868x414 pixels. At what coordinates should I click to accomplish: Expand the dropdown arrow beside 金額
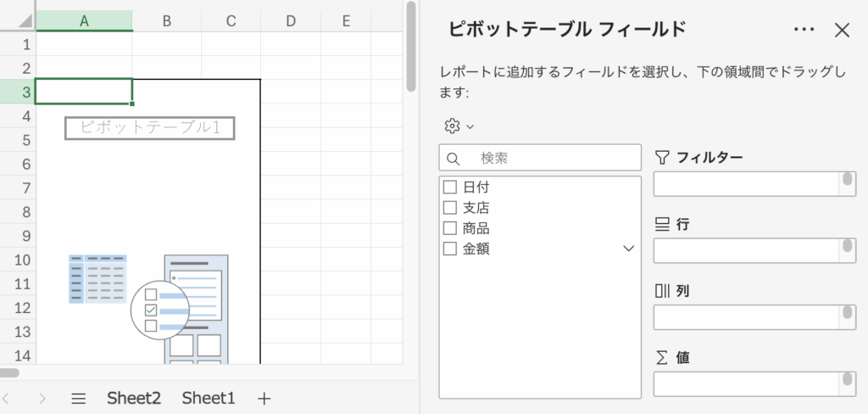628,249
